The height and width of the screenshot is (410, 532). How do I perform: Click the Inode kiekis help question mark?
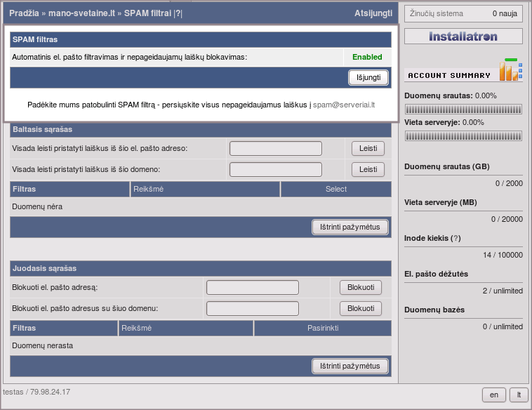(456, 239)
